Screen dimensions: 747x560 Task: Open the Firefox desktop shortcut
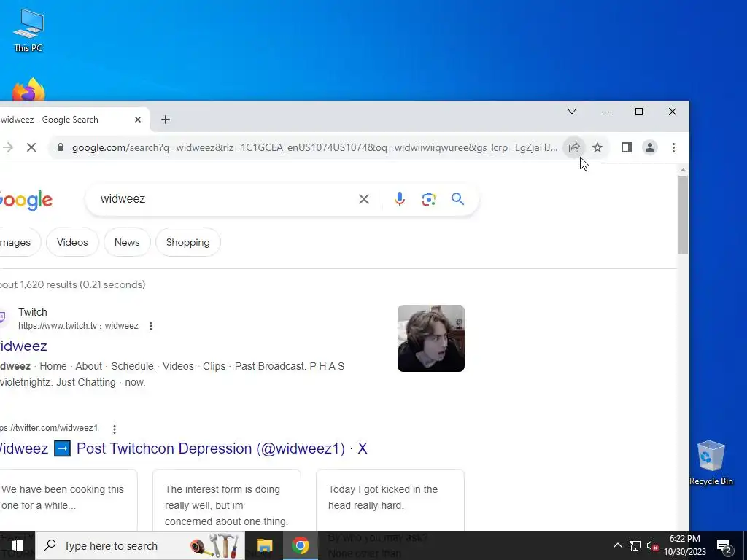pyautogui.click(x=28, y=90)
